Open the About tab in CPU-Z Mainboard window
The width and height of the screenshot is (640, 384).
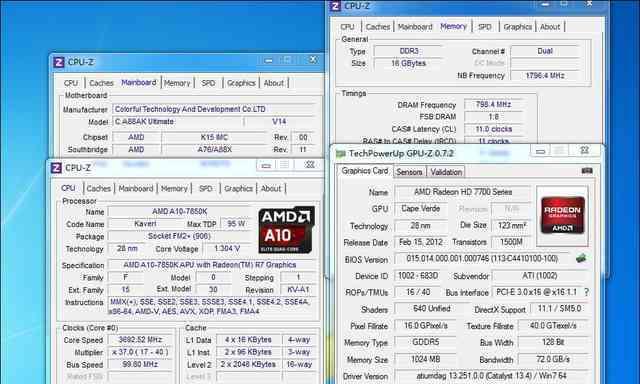click(x=273, y=83)
